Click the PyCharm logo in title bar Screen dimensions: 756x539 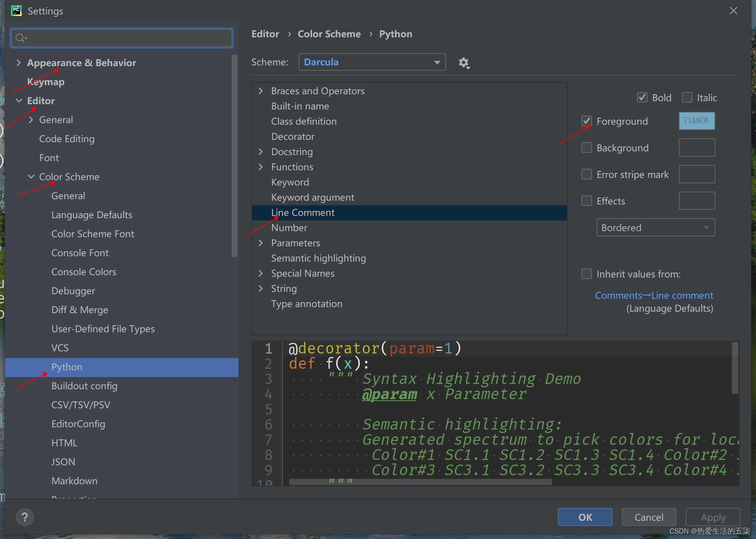click(x=16, y=11)
